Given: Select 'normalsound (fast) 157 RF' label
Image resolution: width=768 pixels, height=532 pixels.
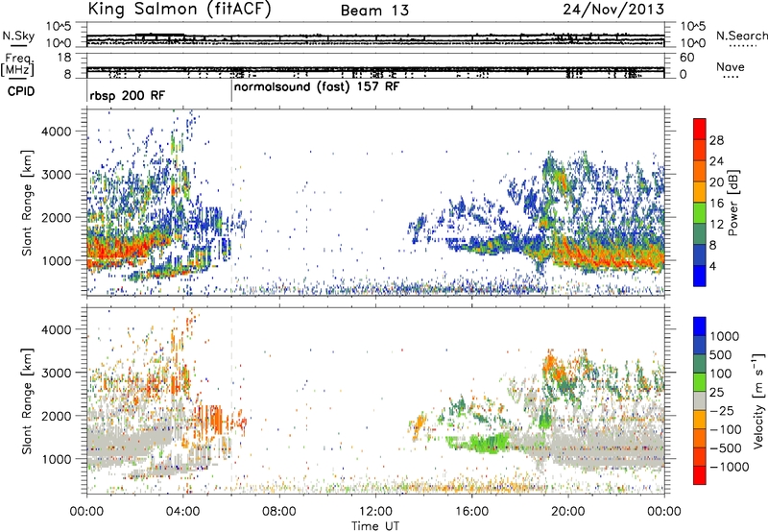Looking at the screenshot, I should click(x=317, y=87).
